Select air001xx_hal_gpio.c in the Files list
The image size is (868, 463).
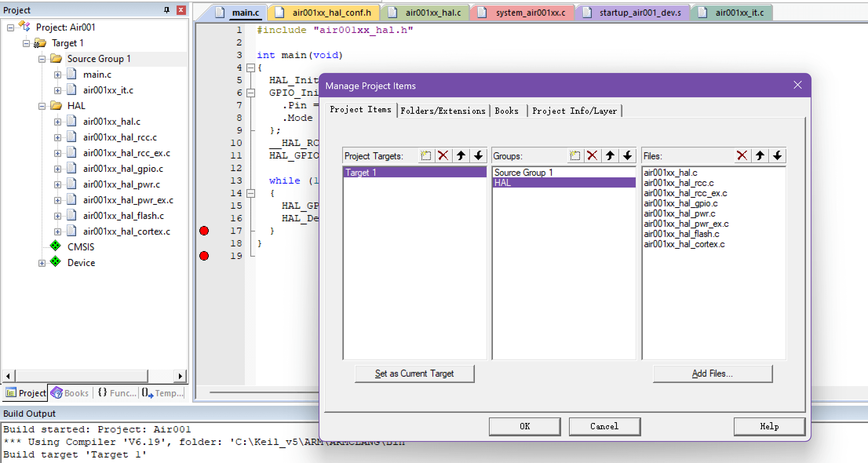pyautogui.click(x=680, y=203)
